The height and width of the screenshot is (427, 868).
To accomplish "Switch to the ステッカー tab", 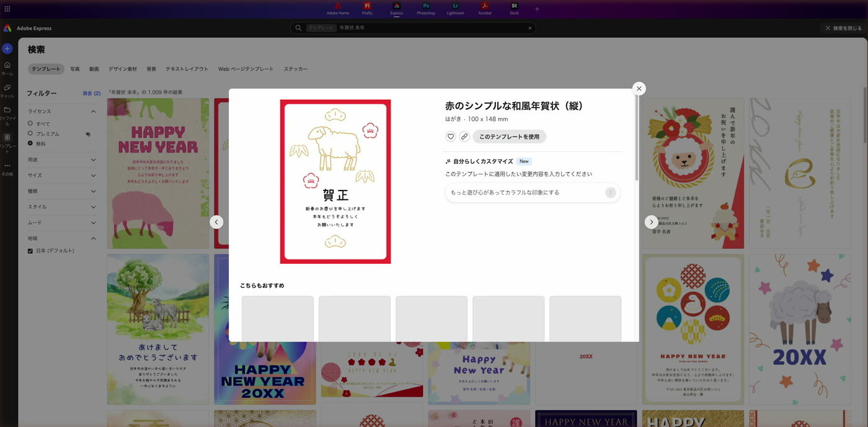I will click(x=296, y=69).
